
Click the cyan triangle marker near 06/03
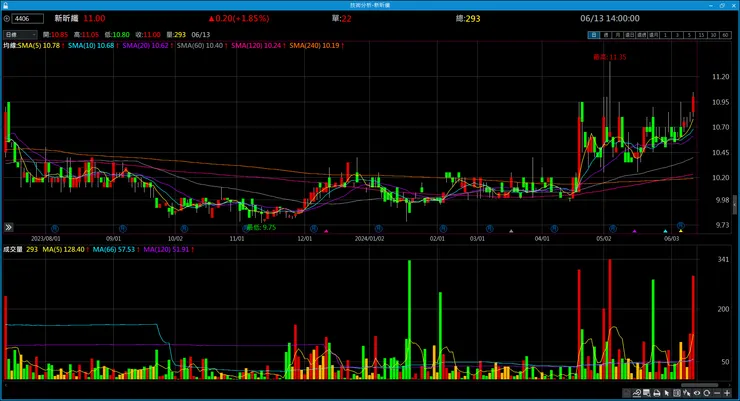(x=665, y=231)
